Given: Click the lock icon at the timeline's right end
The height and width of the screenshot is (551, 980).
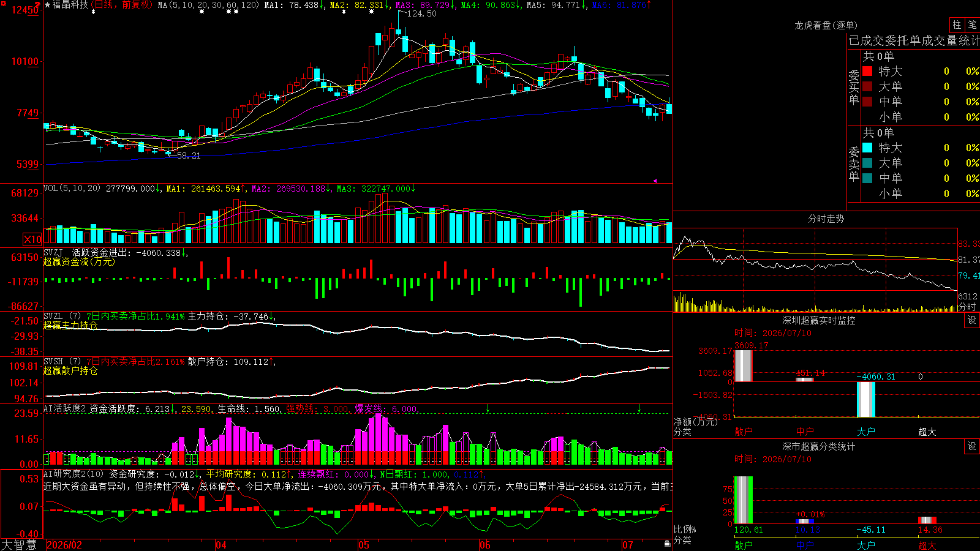Looking at the screenshot, I should pyautogui.click(x=667, y=544).
